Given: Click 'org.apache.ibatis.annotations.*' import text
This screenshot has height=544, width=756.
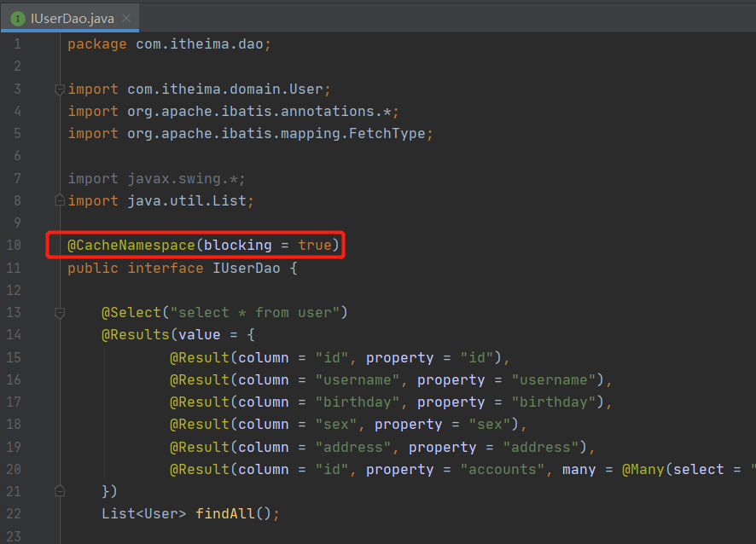Looking at the screenshot, I should click(x=259, y=112).
